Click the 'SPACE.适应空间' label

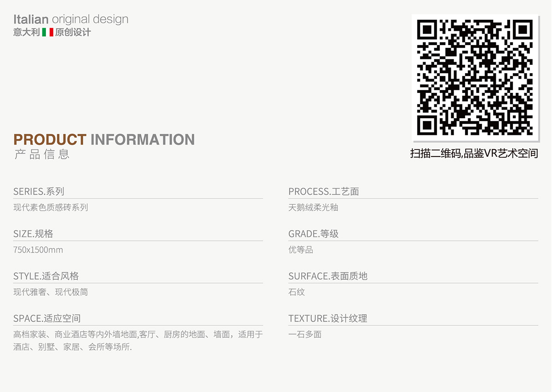[47, 318]
